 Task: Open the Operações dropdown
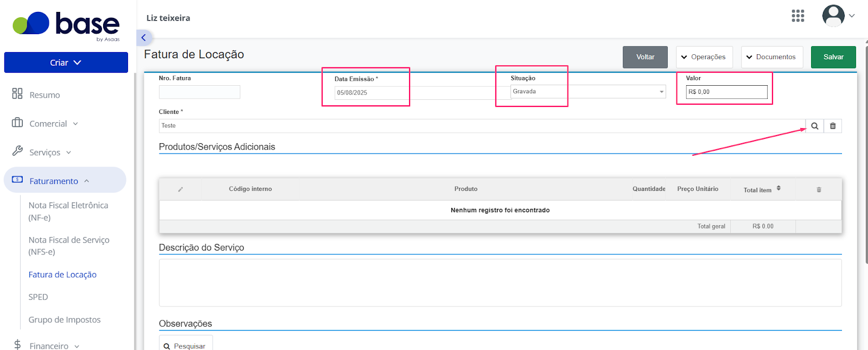pyautogui.click(x=704, y=57)
